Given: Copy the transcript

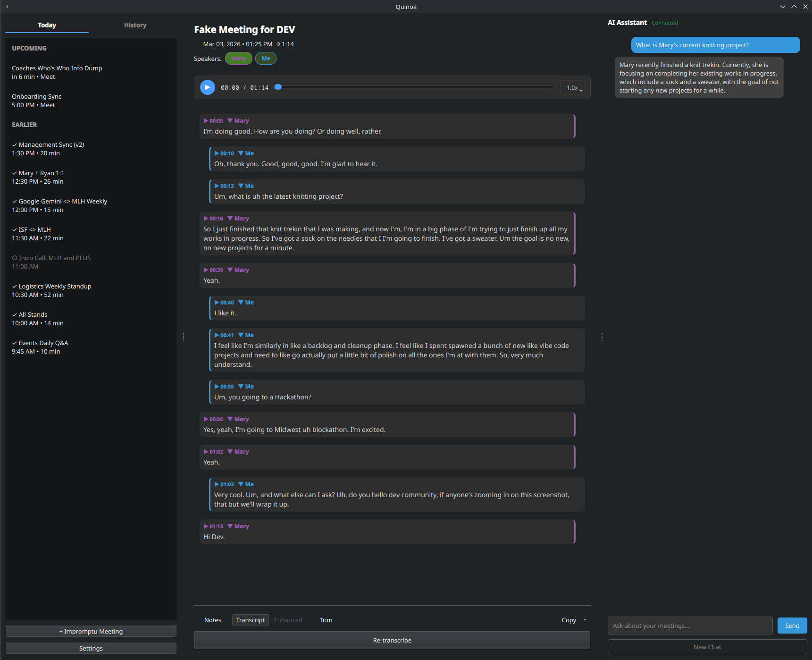Looking at the screenshot, I should pos(569,620).
